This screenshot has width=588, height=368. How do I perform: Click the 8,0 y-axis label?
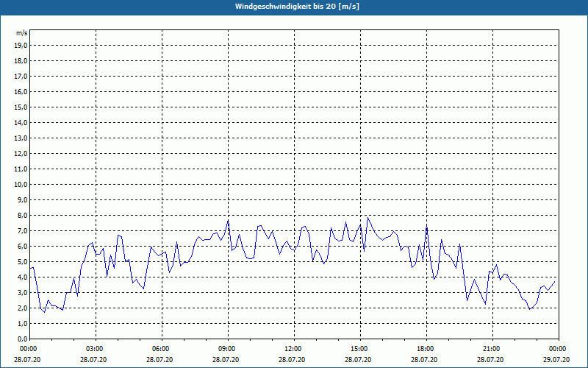coord(23,215)
